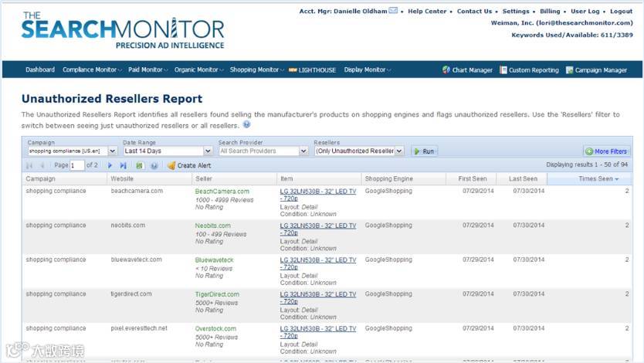Select neobits.com website cell

click(x=127, y=225)
